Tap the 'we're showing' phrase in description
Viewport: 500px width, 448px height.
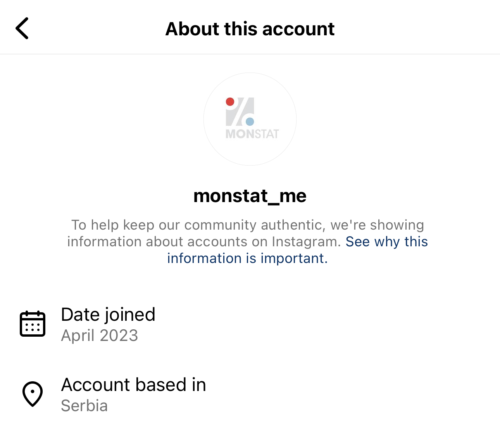click(377, 225)
